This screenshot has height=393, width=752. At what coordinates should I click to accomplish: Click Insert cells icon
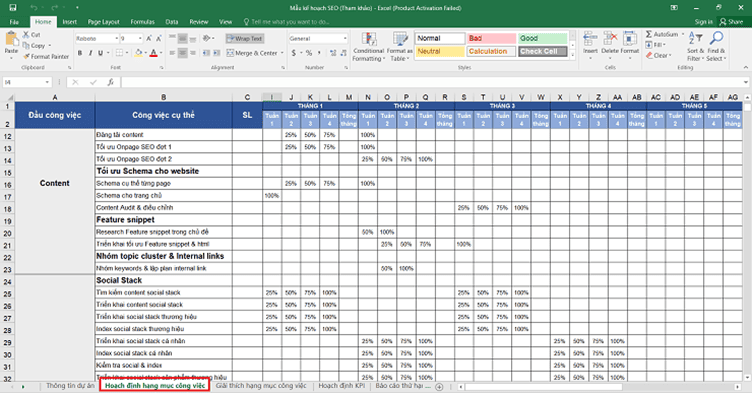tap(590, 39)
